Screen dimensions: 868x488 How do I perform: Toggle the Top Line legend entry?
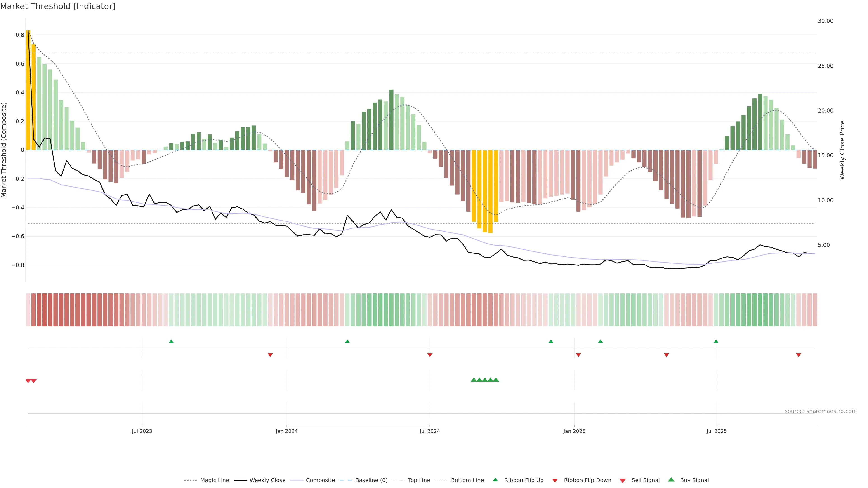click(419, 480)
